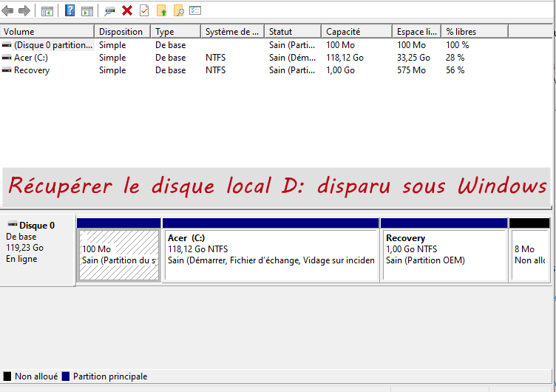The image size is (556, 392).
Task: Click the disk rescan magnifier icon
Action: pos(109,11)
